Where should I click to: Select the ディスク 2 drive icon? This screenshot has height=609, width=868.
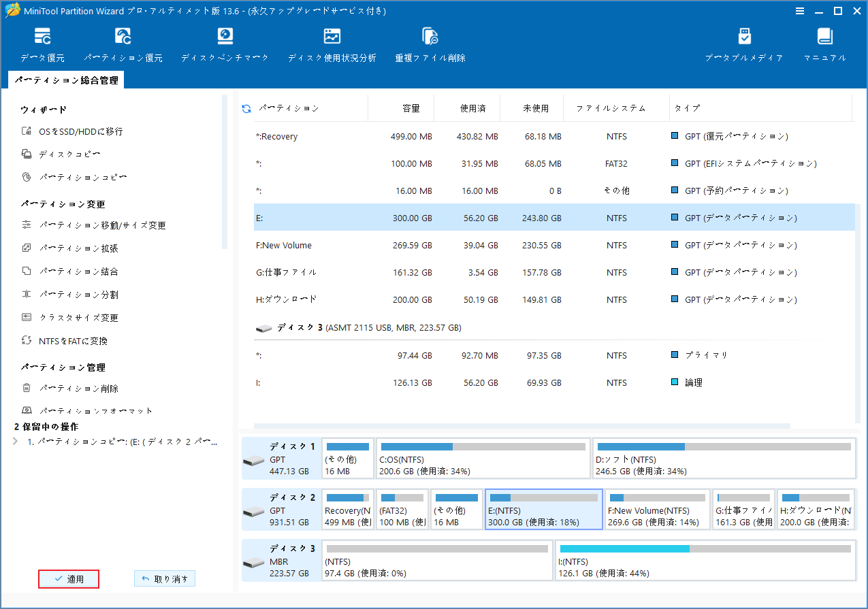click(x=253, y=511)
